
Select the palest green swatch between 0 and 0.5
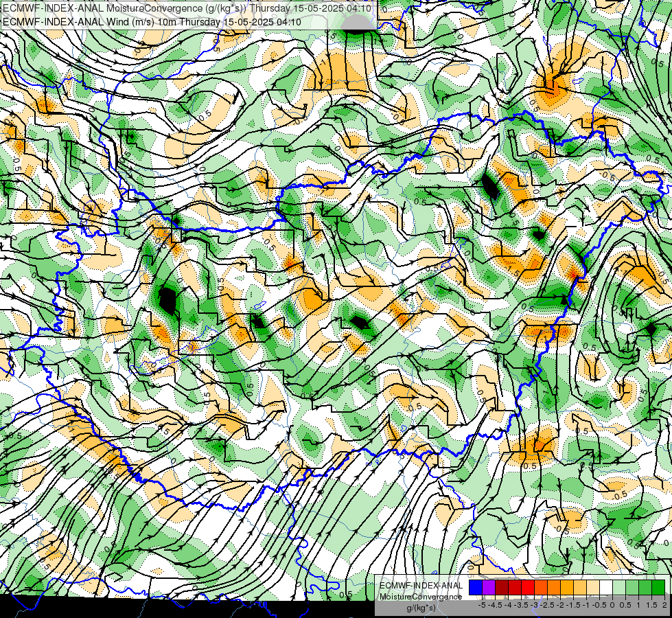[619, 588]
